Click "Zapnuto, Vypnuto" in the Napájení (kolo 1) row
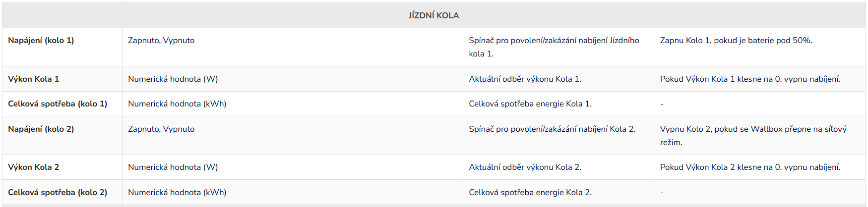The image size is (868, 207). 161,41
